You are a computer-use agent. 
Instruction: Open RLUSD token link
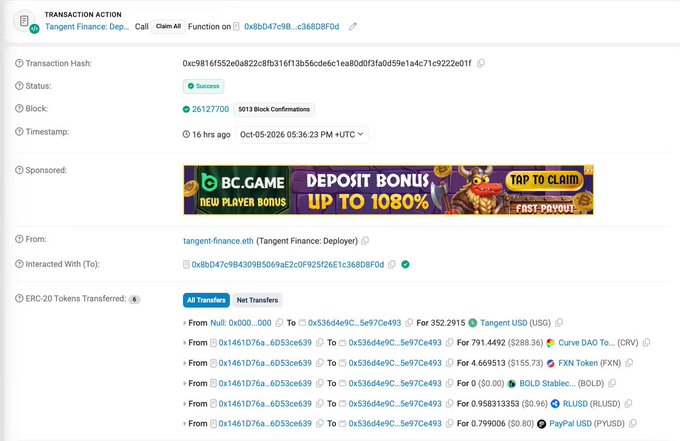[575, 404]
